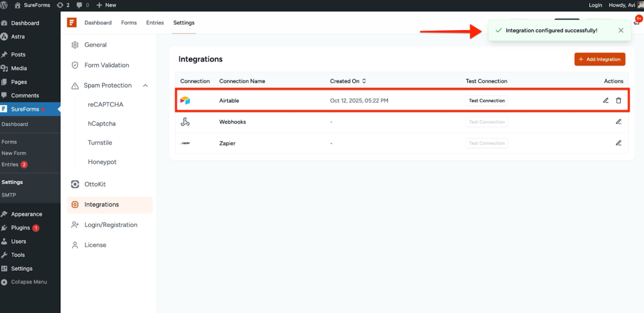644x313 pixels.
Task: Edit the Airtable integration
Action: coord(606,100)
